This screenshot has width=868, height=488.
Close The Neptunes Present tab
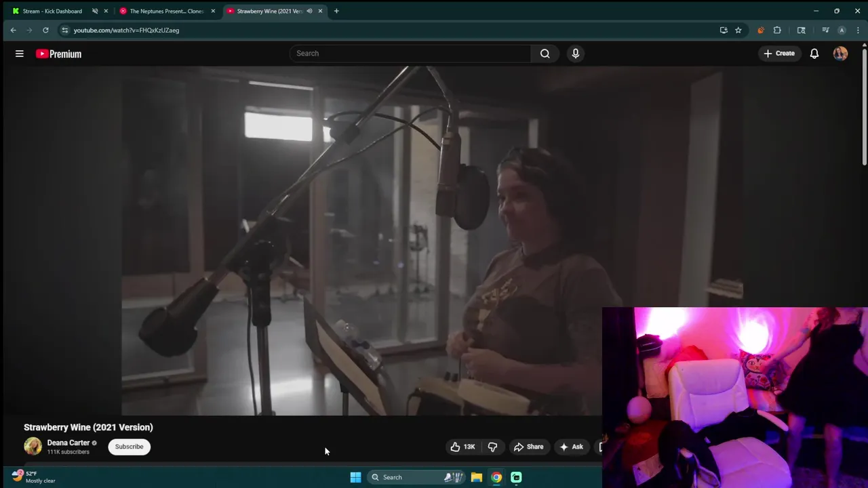(213, 11)
